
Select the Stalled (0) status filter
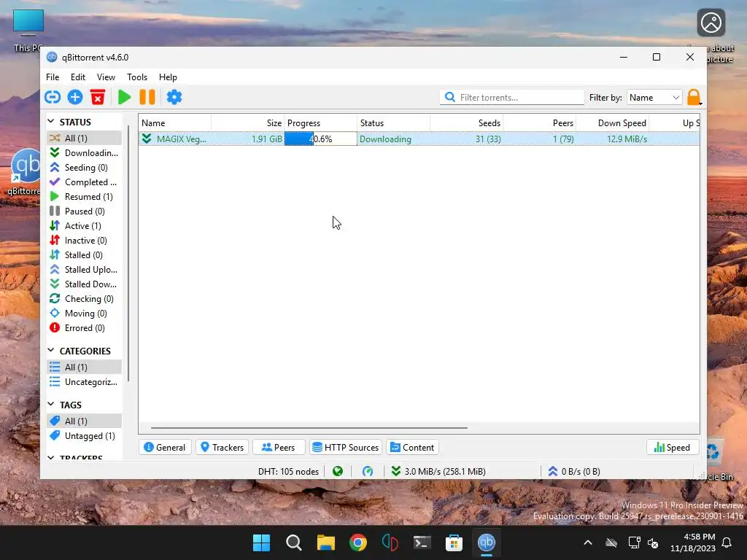point(85,255)
